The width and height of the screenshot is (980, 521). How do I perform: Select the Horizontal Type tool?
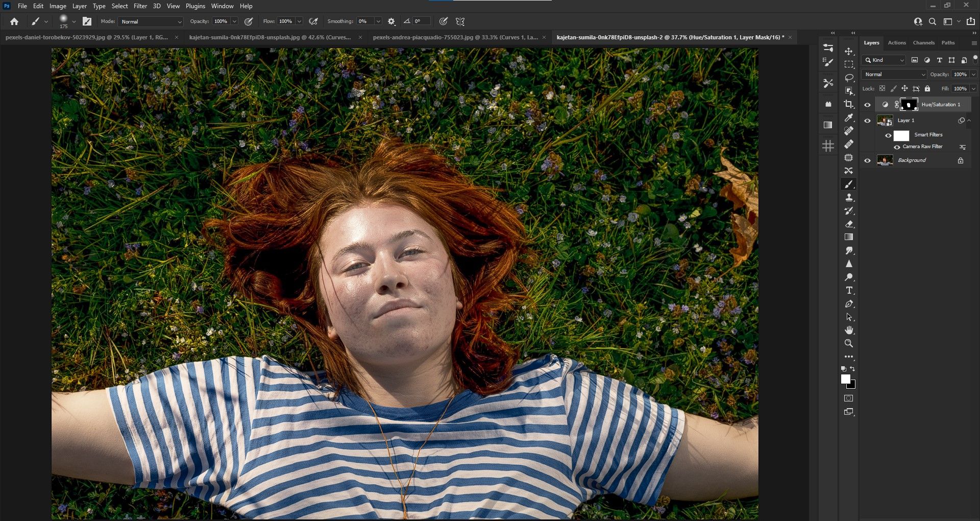coord(849,291)
